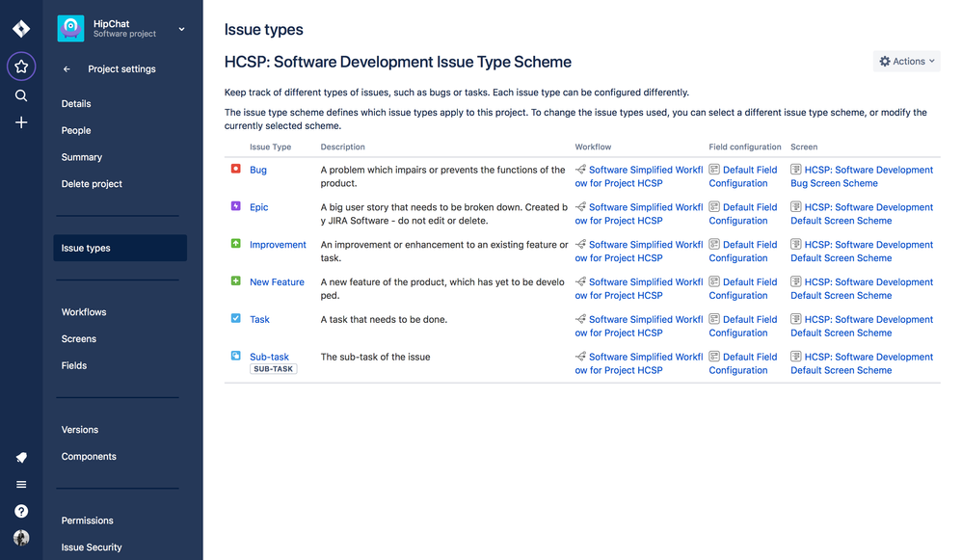Open Epic's Default Screen Scheme link
Image resolution: width=962 pixels, height=560 pixels.
coord(862,214)
